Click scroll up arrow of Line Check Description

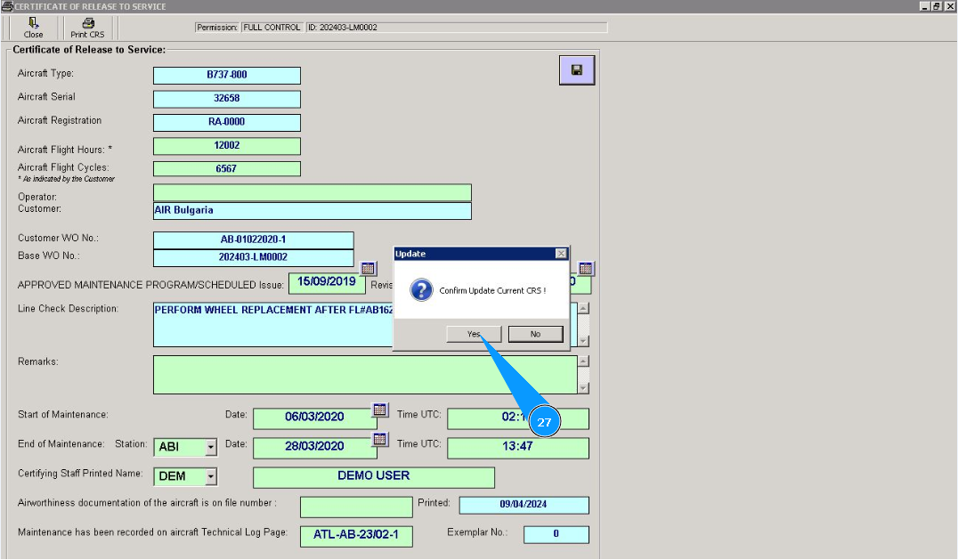(583, 308)
